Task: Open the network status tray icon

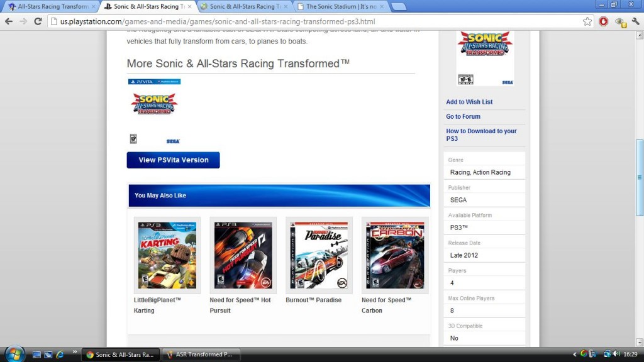Action: [607, 354]
